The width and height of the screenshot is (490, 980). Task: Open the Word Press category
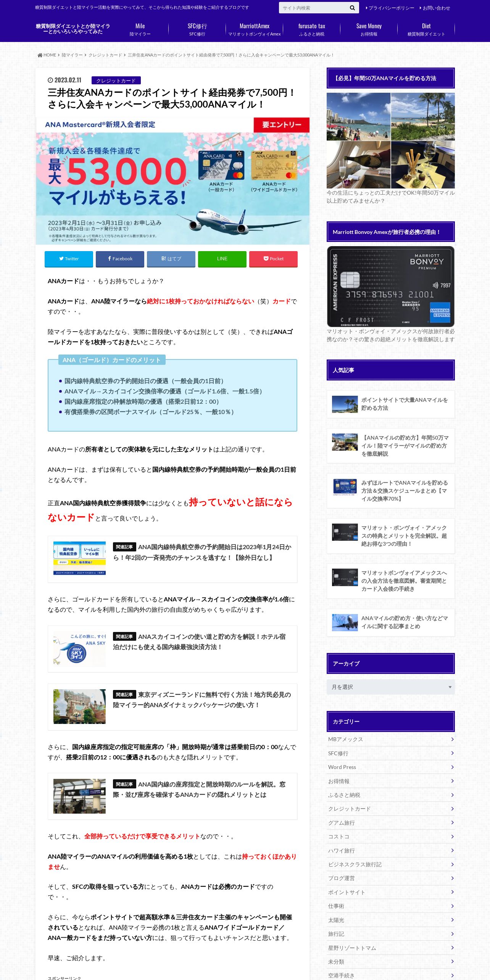click(391, 767)
